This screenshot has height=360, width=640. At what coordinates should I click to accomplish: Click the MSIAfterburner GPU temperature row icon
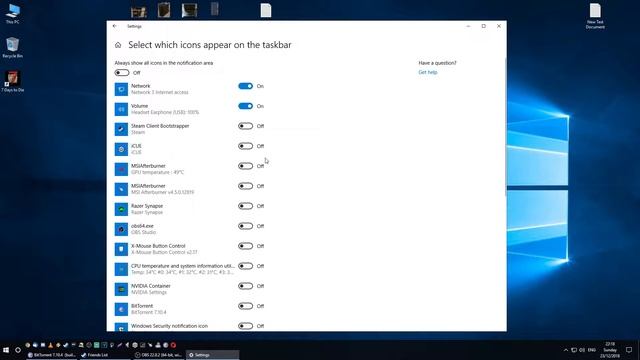click(x=121, y=169)
